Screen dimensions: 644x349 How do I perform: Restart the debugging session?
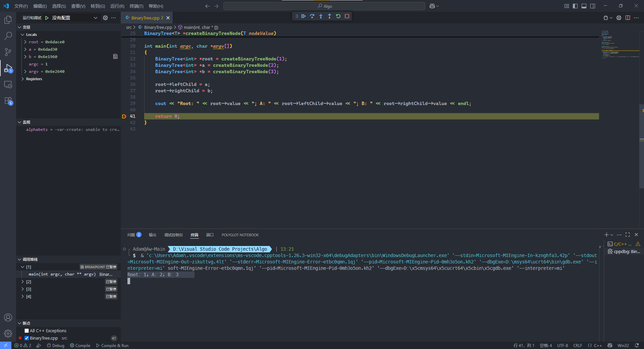pos(338,16)
